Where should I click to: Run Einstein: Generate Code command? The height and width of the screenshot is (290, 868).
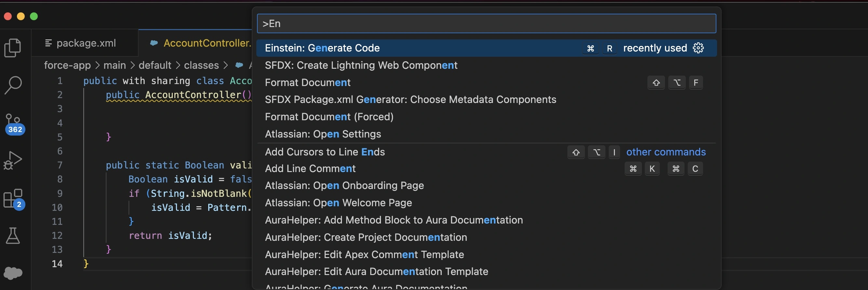(486, 48)
